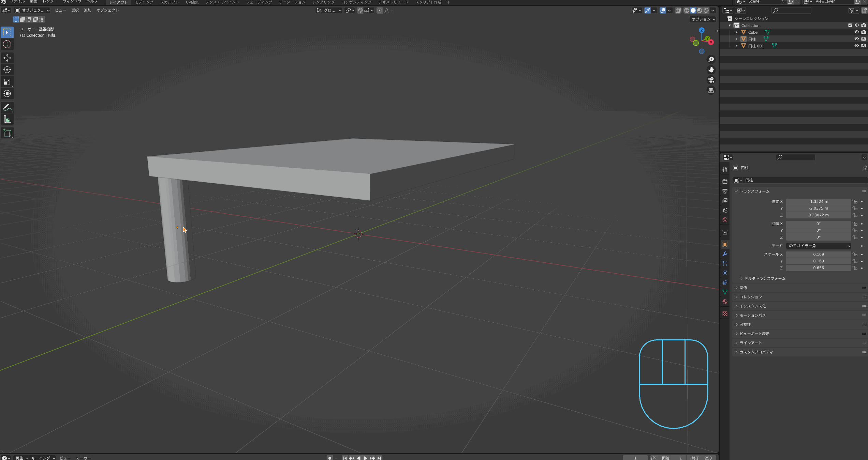Image resolution: width=868 pixels, height=460 pixels.
Task: Expand デルタトランスフォーム panel
Action: (764, 278)
